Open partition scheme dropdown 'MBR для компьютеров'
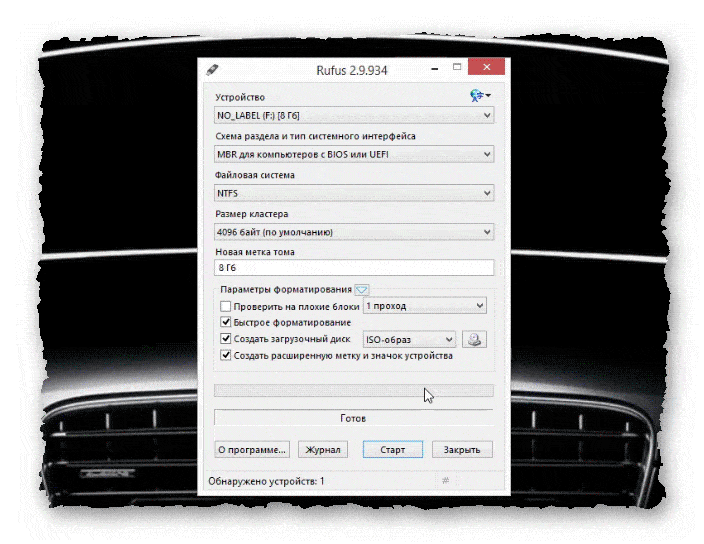Image resolution: width=704 pixels, height=544 pixels. point(354,154)
